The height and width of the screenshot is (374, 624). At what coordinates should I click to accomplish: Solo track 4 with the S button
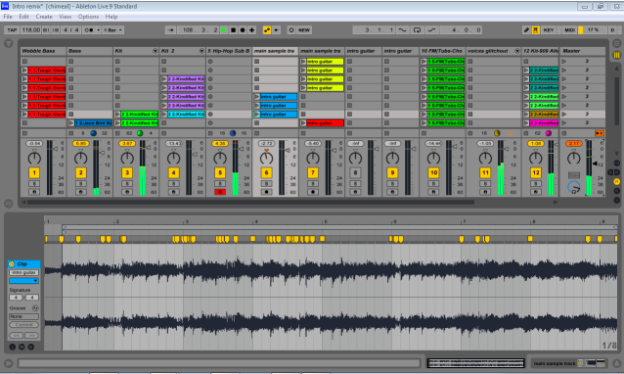tap(174, 183)
